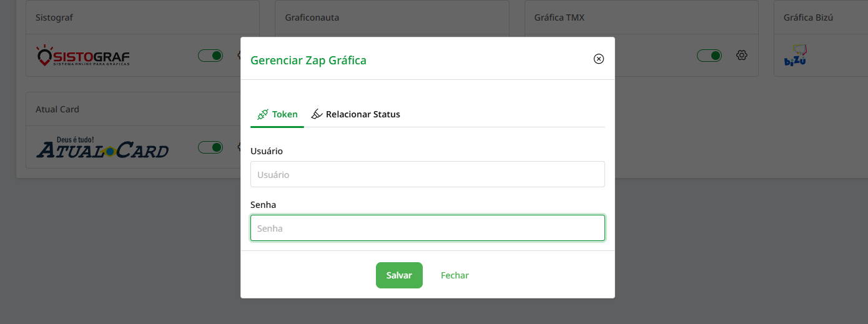
Task: Click the Fechar link
Action: pyautogui.click(x=455, y=275)
